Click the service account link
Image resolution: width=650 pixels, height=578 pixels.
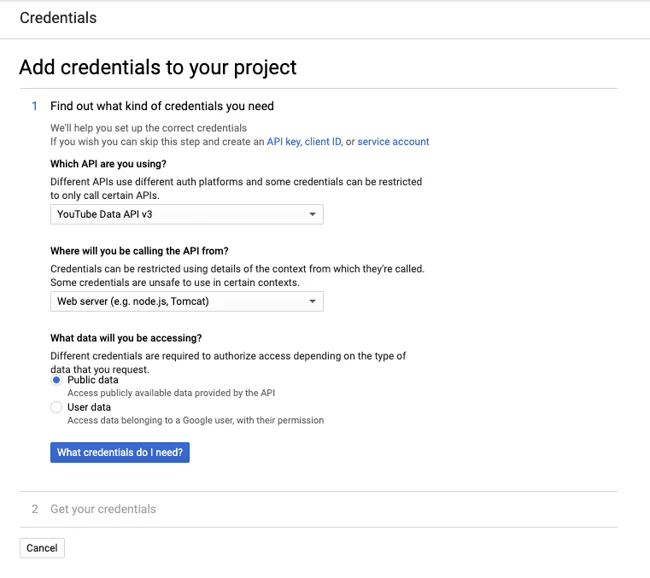393,142
